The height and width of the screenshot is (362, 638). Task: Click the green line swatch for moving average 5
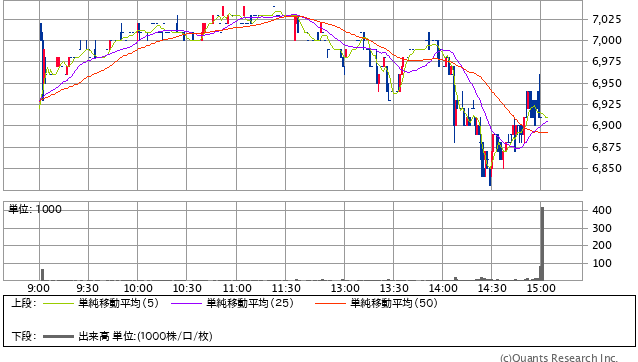[x=58, y=303]
